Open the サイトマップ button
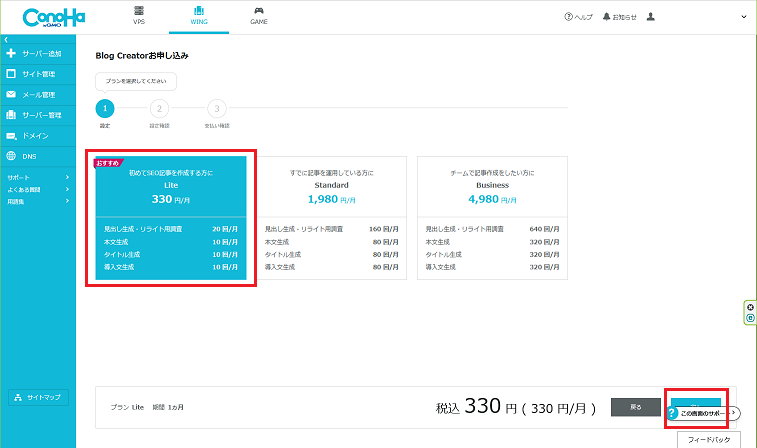Viewport: 757px width, 448px height. [39, 397]
